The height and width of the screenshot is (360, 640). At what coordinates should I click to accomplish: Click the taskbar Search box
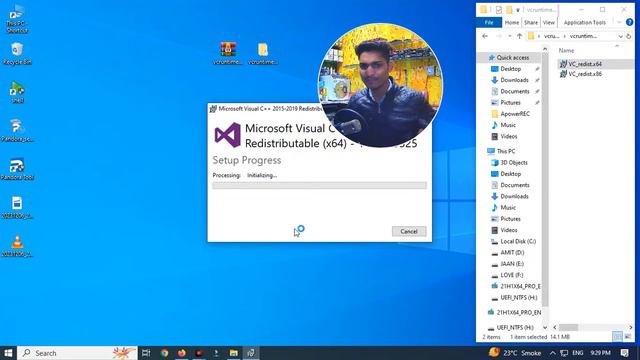tap(78, 353)
